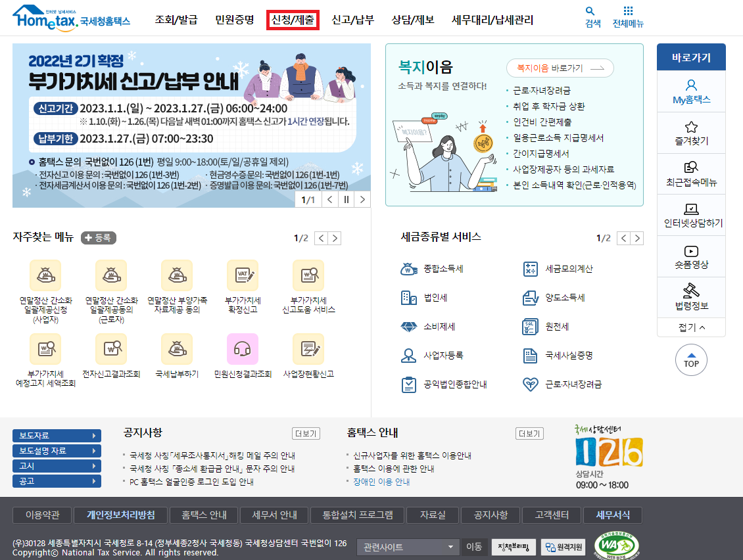Open 개인정보처리방침 footer link

click(121, 515)
